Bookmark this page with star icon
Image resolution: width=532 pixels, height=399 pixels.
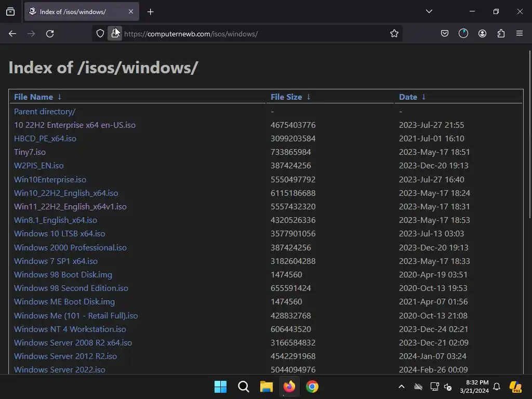tap(394, 34)
